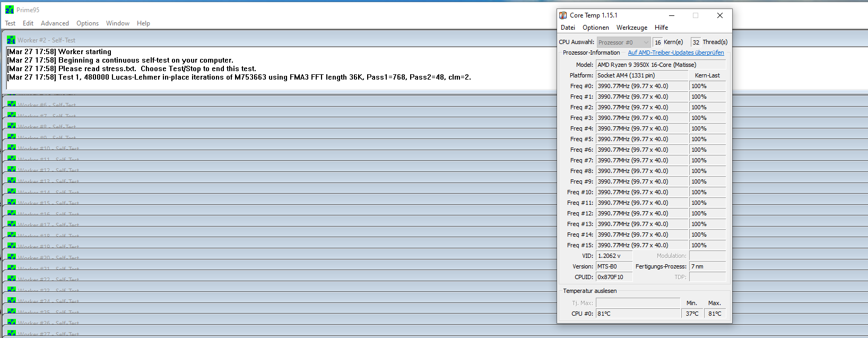Click the Freq #3 frequency value
Screen dimensions: 868x338
tap(642, 118)
